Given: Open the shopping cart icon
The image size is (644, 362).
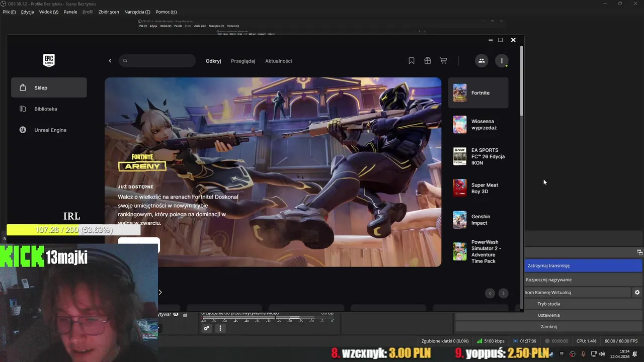Looking at the screenshot, I should click(x=443, y=61).
